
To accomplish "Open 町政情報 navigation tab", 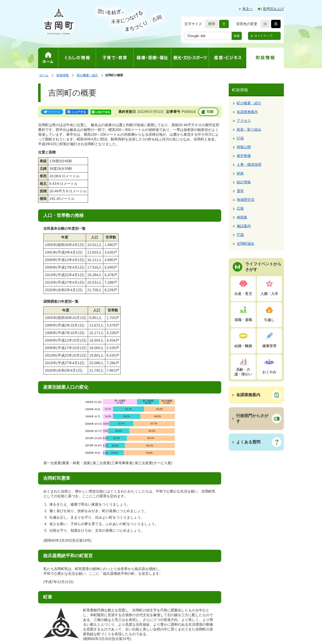I will [265, 58].
